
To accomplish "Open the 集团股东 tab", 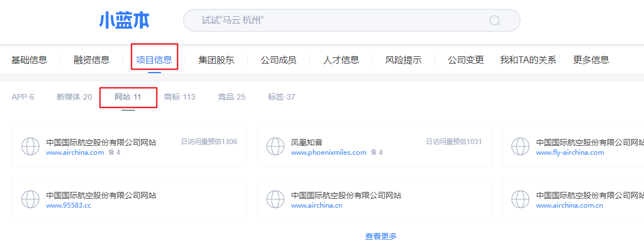I will point(216,60).
